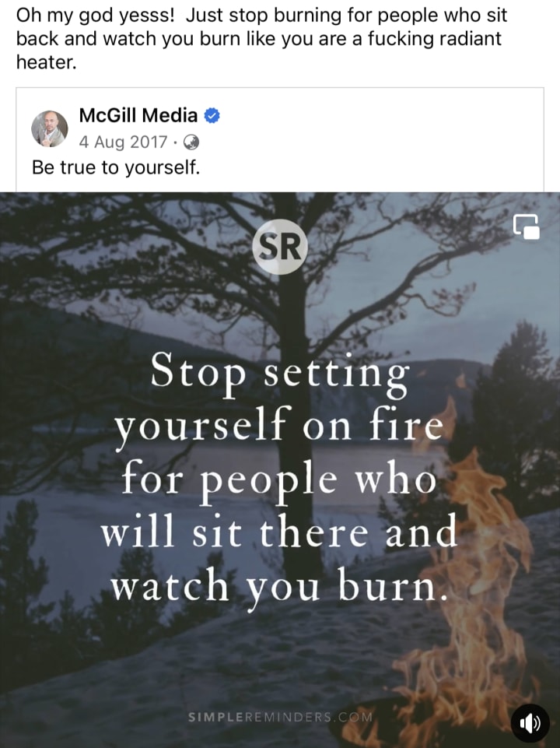Mute the video with the speaker icon

[530, 723]
